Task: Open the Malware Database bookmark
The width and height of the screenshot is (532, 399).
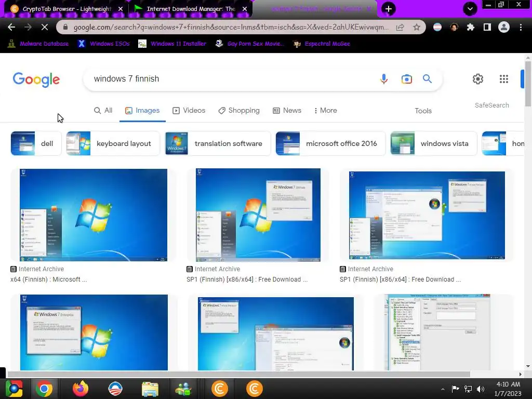Action: point(38,44)
